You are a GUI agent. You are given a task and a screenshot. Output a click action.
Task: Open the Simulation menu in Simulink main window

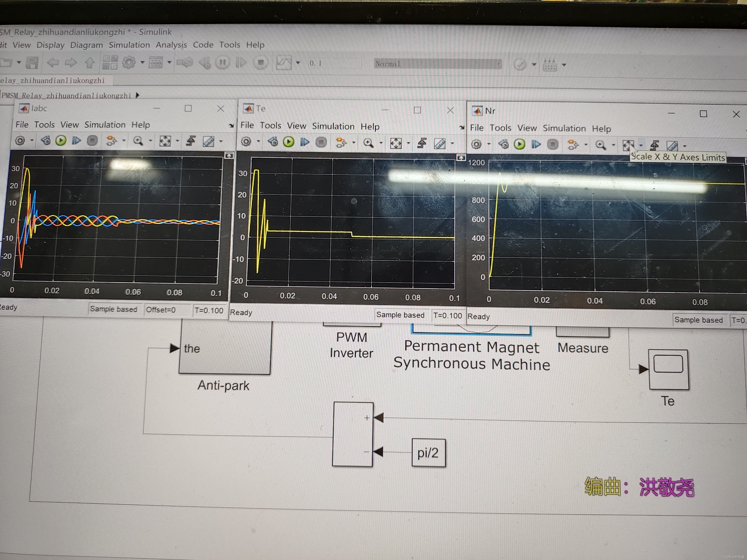point(129,45)
